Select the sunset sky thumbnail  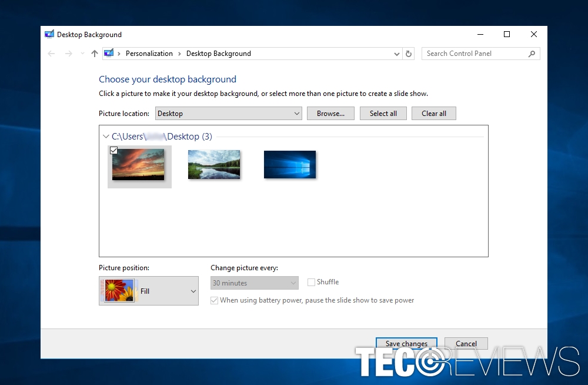tap(138, 164)
